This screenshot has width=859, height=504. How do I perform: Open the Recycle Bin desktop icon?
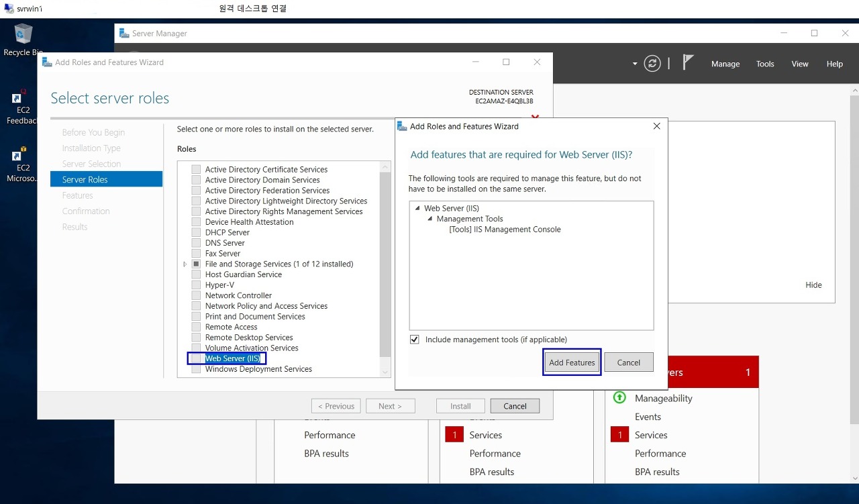click(23, 40)
